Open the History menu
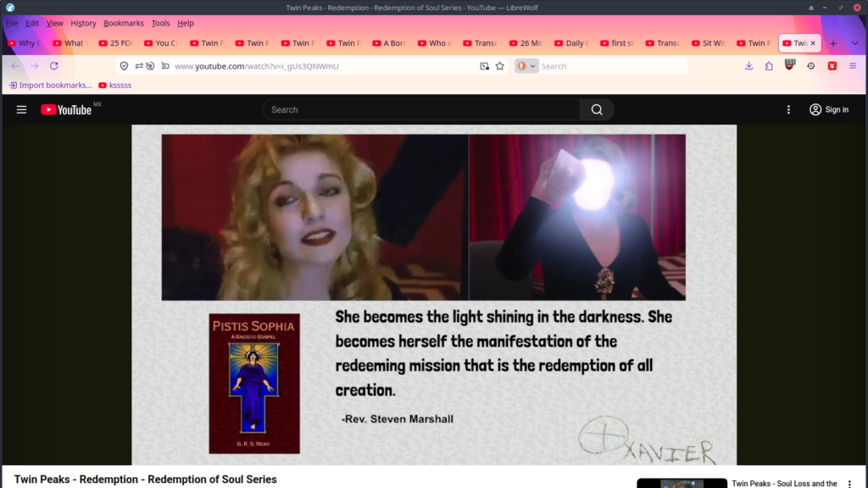 click(x=83, y=23)
